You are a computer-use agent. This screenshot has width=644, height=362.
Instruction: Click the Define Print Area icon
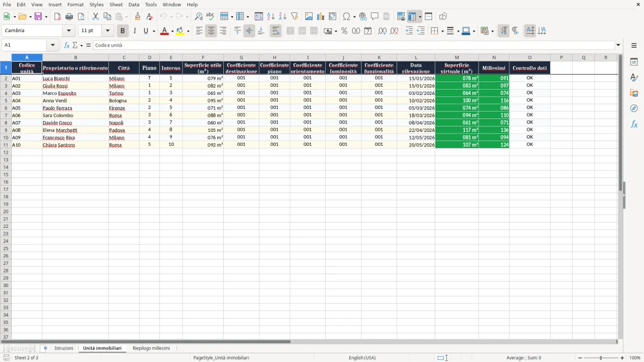pyautogui.click(x=401, y=17)
